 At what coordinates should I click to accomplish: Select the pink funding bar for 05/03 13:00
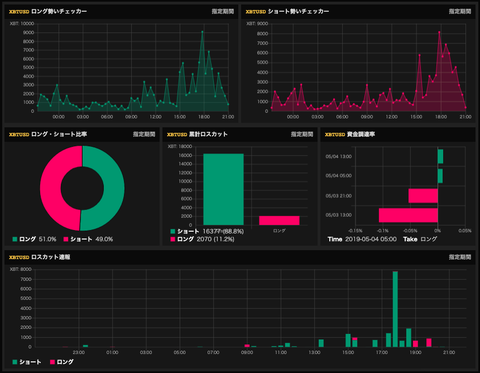(x=408, y=215)
